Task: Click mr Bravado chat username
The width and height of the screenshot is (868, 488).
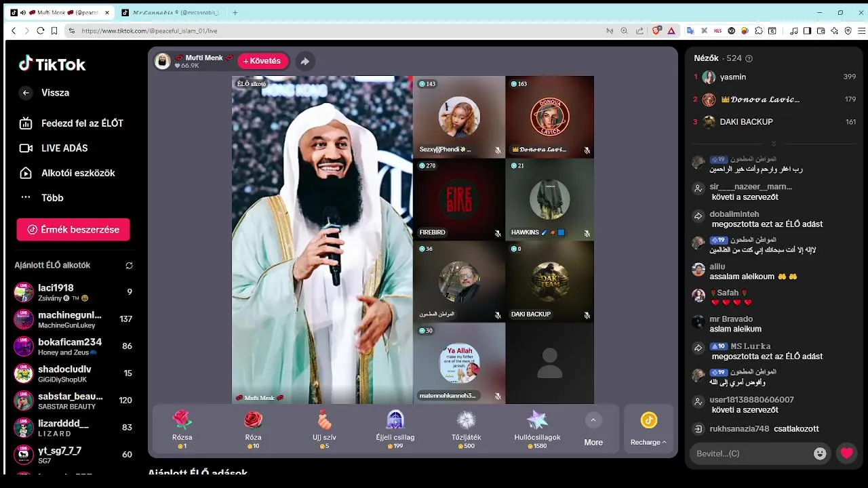Action: click(731, 319)
